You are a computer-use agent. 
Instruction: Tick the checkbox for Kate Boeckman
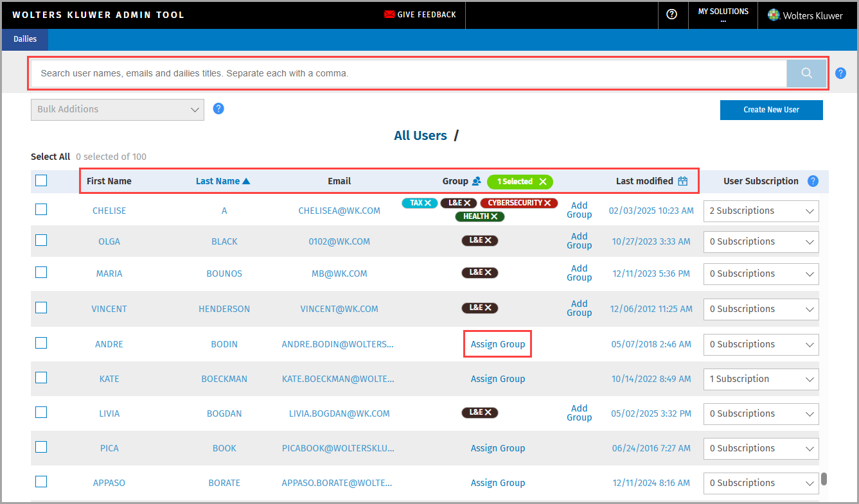[x=41, y=377]
